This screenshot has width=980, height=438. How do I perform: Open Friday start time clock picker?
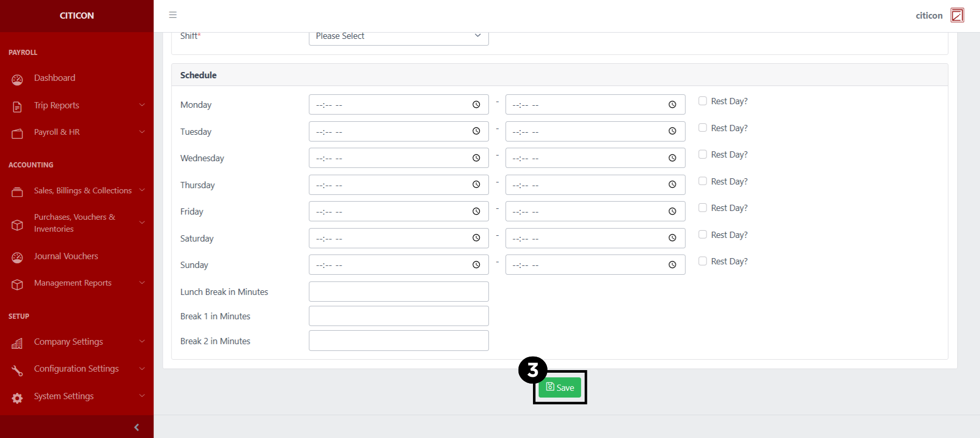(x=476, y=211)
